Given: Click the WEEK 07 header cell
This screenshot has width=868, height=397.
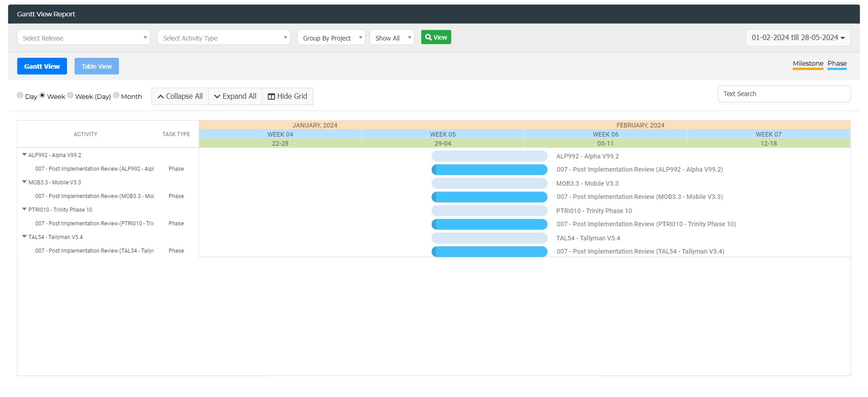Looking at the screenshot, I should pos(768,134).
